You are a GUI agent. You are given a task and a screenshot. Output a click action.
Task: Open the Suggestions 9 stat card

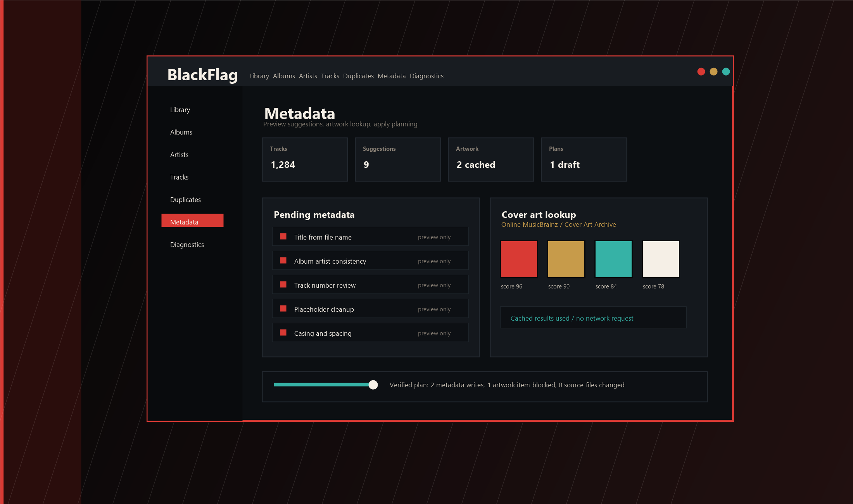tap(398, 159)
